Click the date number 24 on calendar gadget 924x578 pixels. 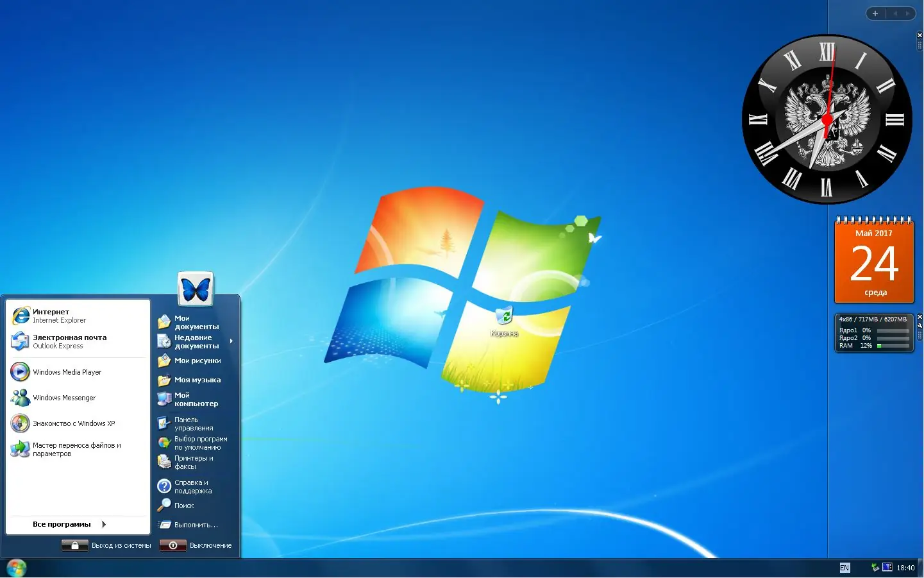click(x=875, y=264)
